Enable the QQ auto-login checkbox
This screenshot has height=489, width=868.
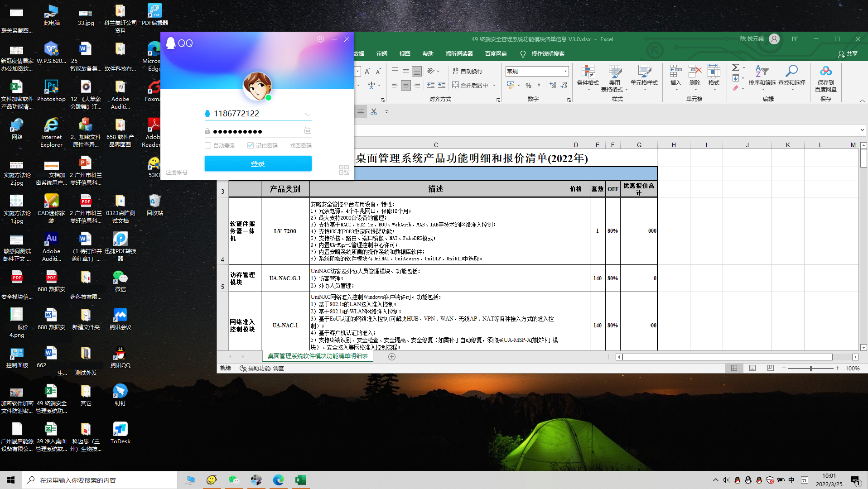(208, 145)
